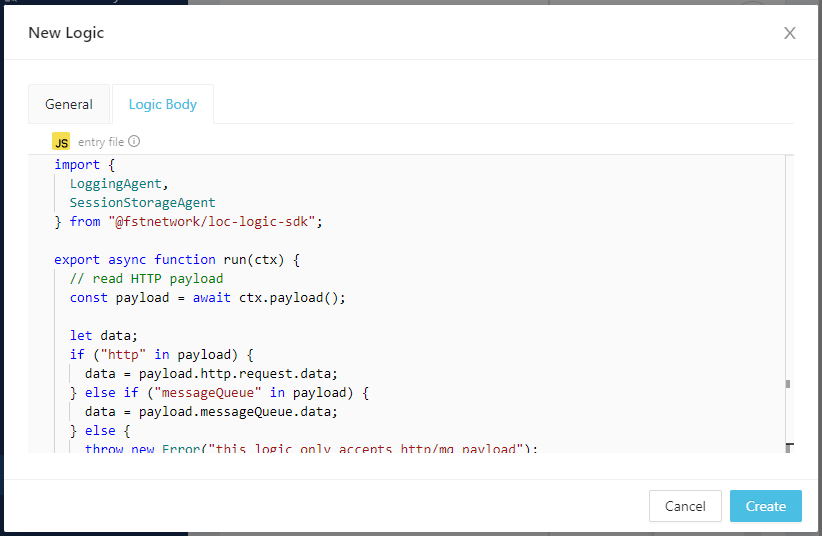
Task: Click the payload.http.request.data assignment
Action: [204, 374]
